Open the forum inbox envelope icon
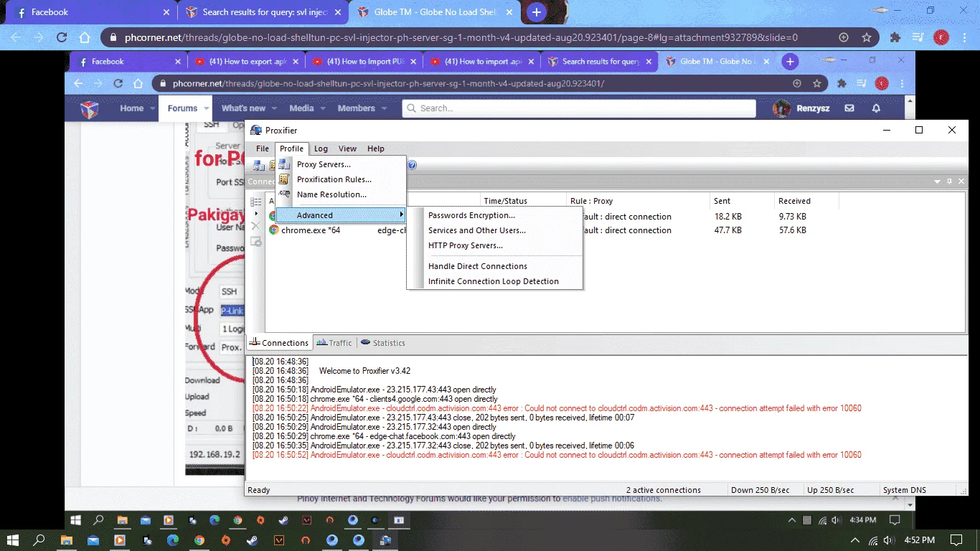The width and height of the screenshot is (980, 551). pos(849,108)
